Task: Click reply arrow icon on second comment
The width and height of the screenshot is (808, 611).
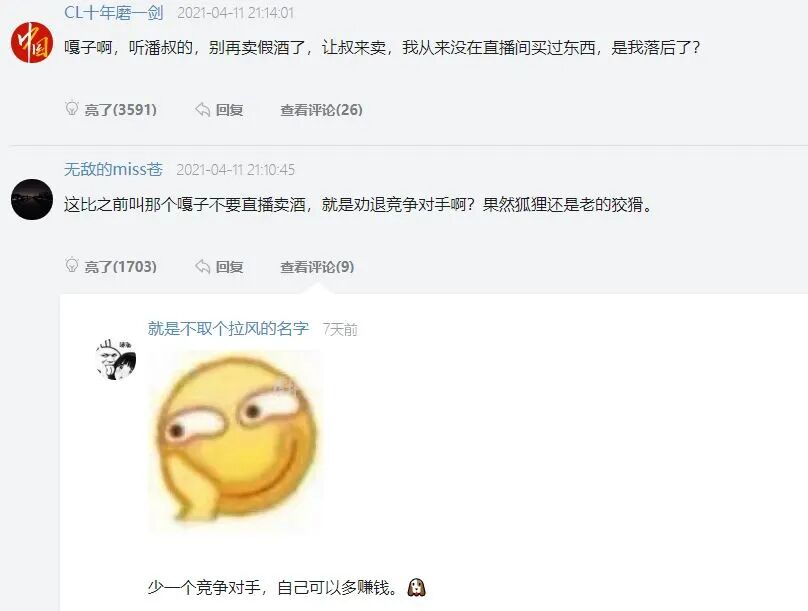Action: (x=203, y=266)
